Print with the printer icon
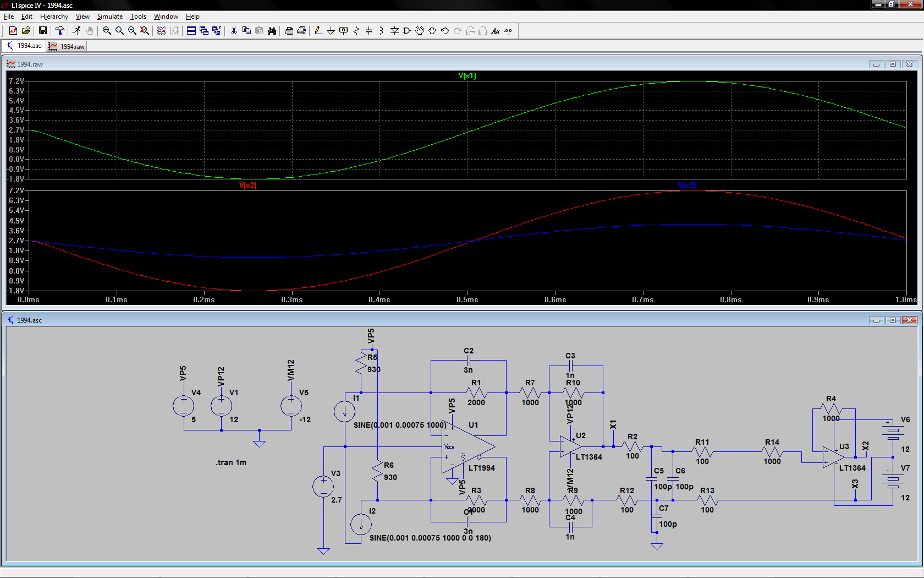The width and height of the screenshot is (924, 578). pyautogui.click(x=301, y=31)
